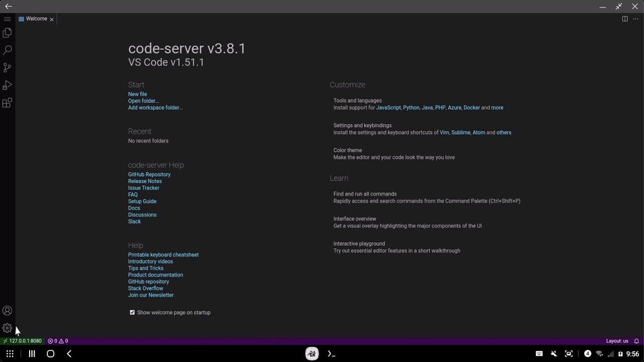Screen dimensions: 644x362
Task: Click the Android recent apps button
Action: tap(32, 354)
